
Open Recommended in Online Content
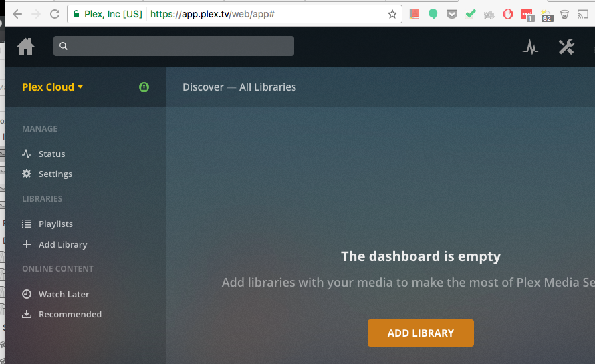click(x=70, y=315)
